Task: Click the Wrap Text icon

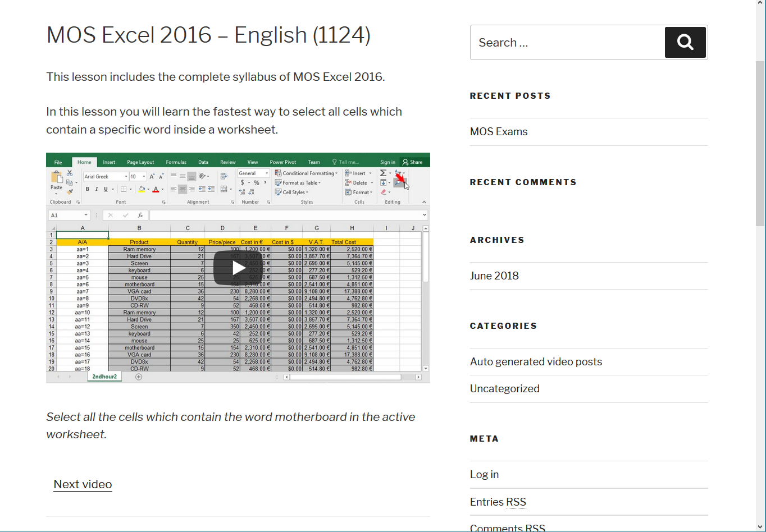Action: [224, 176]
